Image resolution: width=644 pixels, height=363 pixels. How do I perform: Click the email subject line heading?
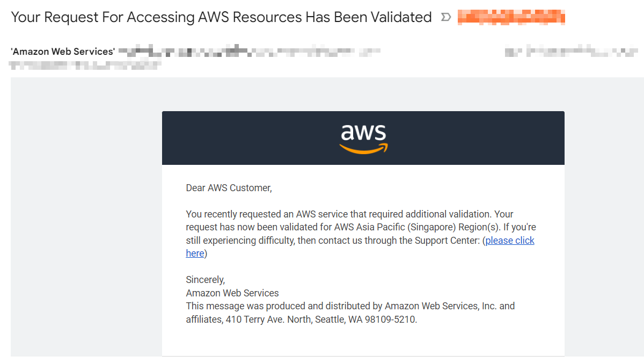point(221,18)
